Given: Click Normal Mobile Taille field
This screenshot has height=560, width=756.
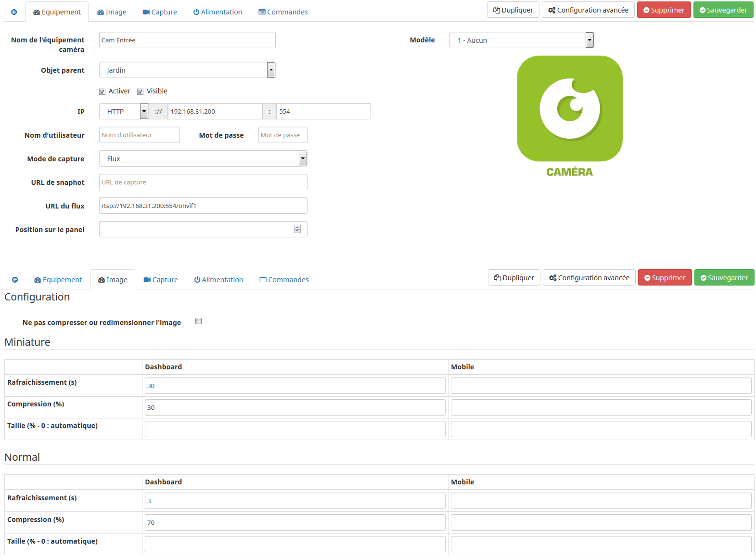Looking at the screenshot, I should point(601,544).
